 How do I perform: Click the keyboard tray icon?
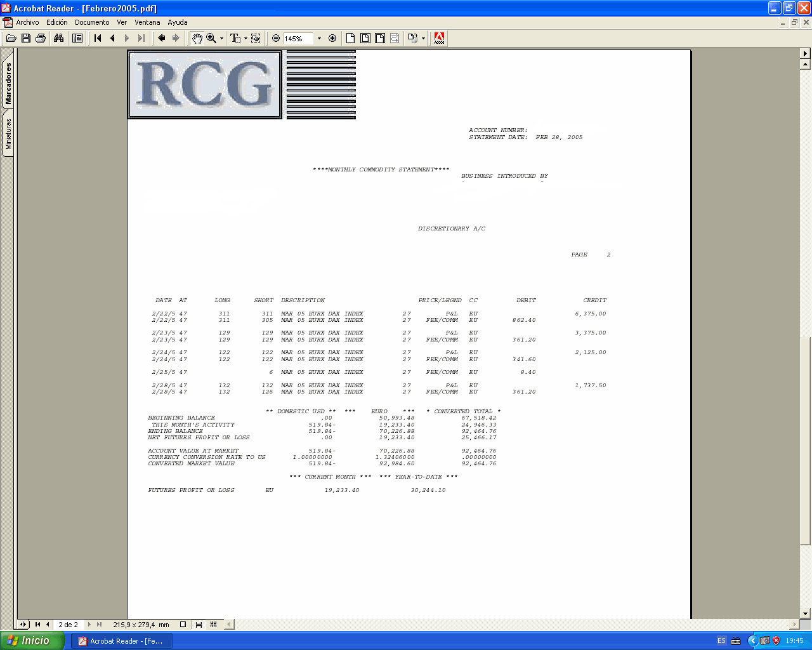[736, 641]
